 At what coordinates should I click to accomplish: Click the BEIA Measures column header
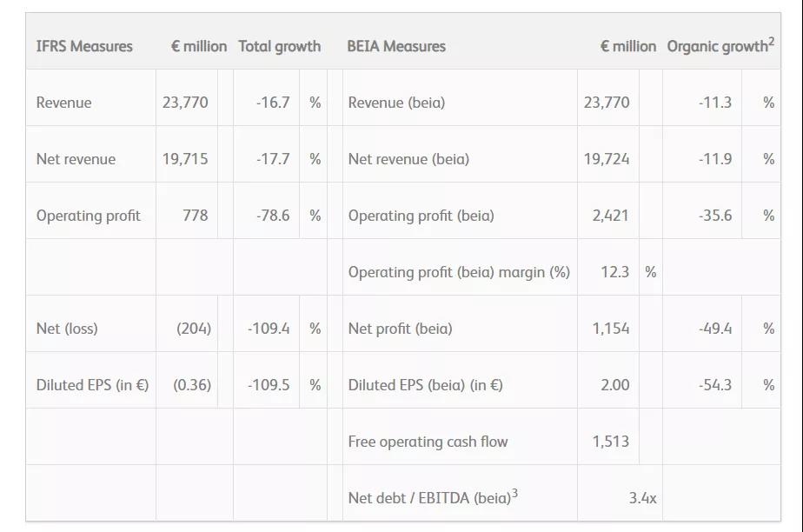click(x=396, y=46)
